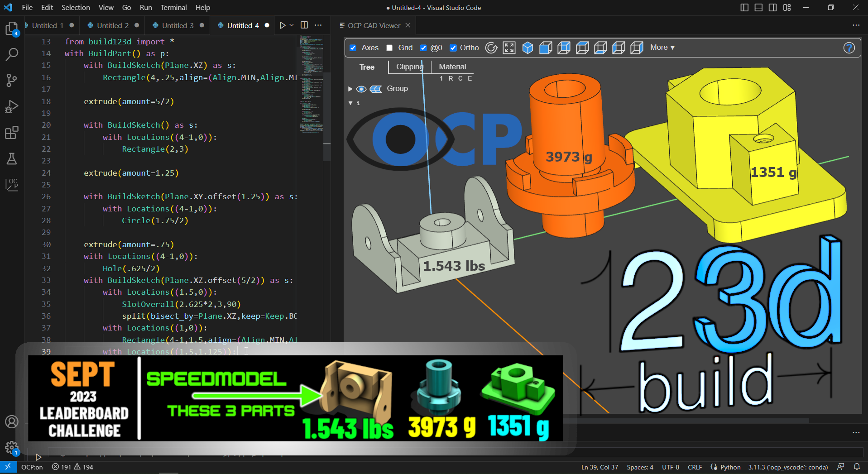Screen dimensions: 868x474
Task: Change line endings via CRLF status item
Action: 695,467
